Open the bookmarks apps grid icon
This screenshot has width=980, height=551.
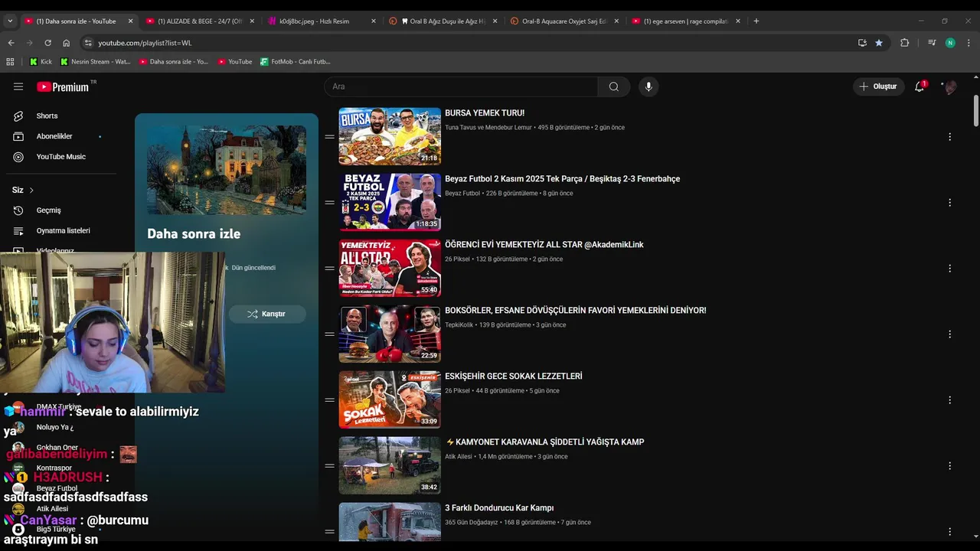pos(10,61)
